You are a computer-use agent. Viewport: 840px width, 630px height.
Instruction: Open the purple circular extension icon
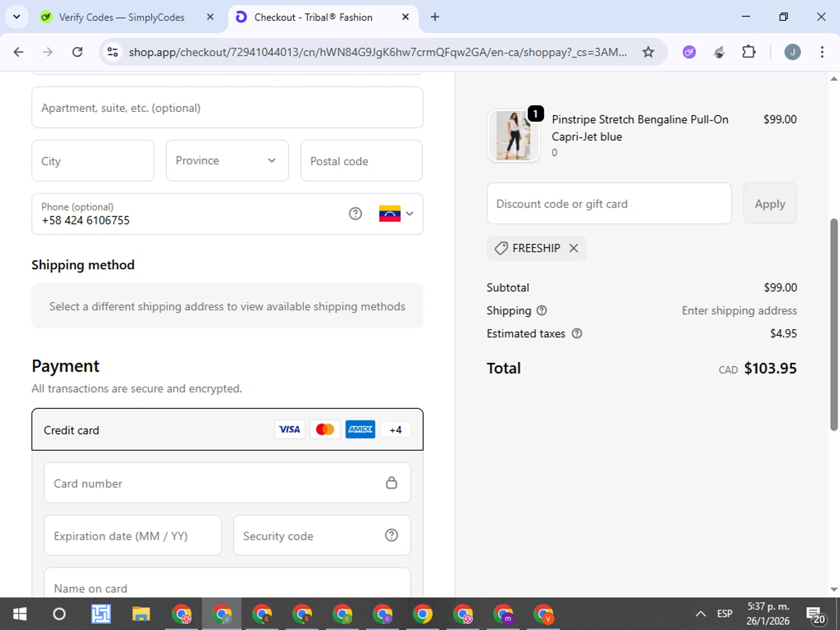coord(689,52)
